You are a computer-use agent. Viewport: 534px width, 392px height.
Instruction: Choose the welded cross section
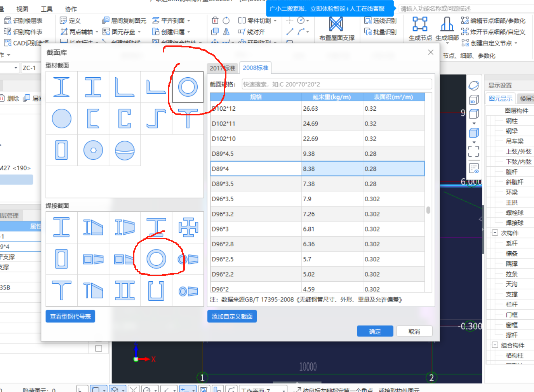pos(188,227)
